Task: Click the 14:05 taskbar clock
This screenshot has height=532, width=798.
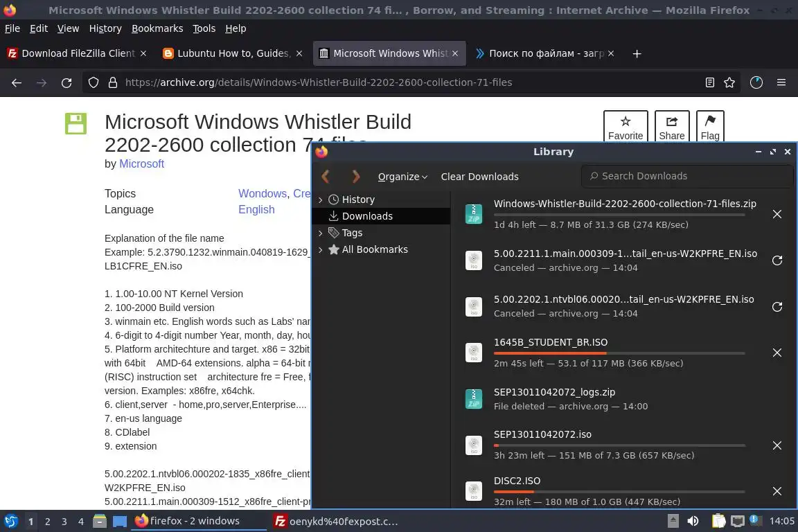Action: 781,522
